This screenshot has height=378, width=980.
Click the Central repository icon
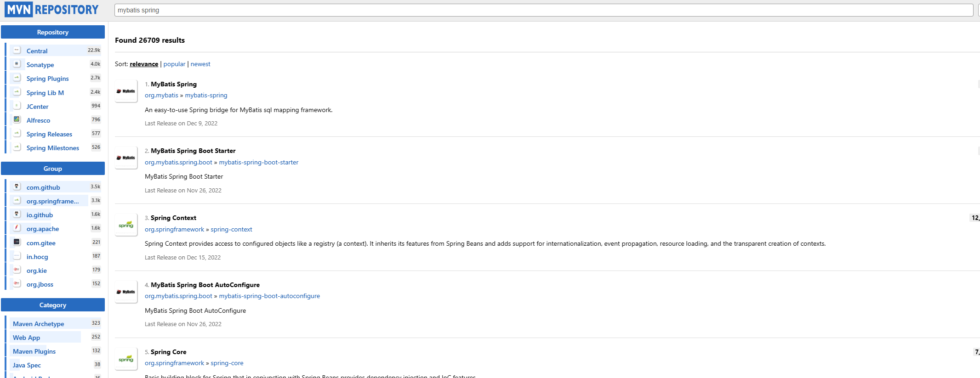click(x=17, y=50)
